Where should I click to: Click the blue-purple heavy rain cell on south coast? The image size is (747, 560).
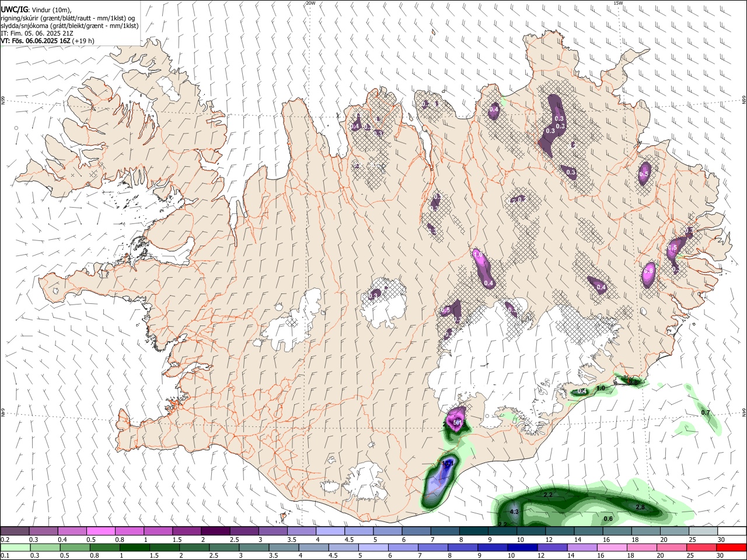tap(439, 482)
